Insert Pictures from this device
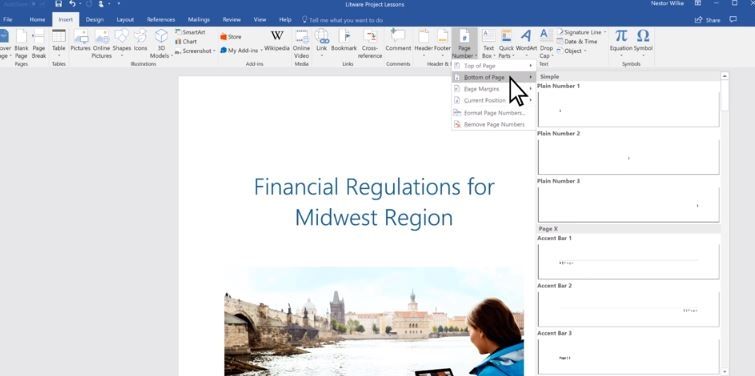The height and width of the screenshot is (376, 755). click(x=80, y=41)
